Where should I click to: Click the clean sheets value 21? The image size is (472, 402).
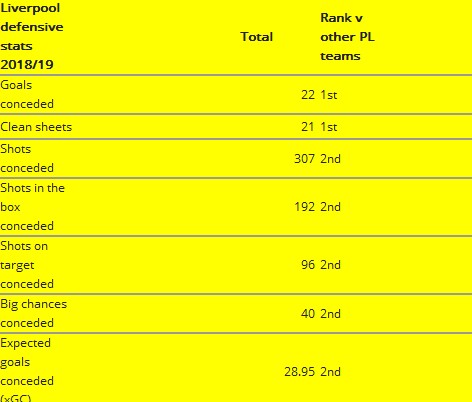(x=308, y=127)
